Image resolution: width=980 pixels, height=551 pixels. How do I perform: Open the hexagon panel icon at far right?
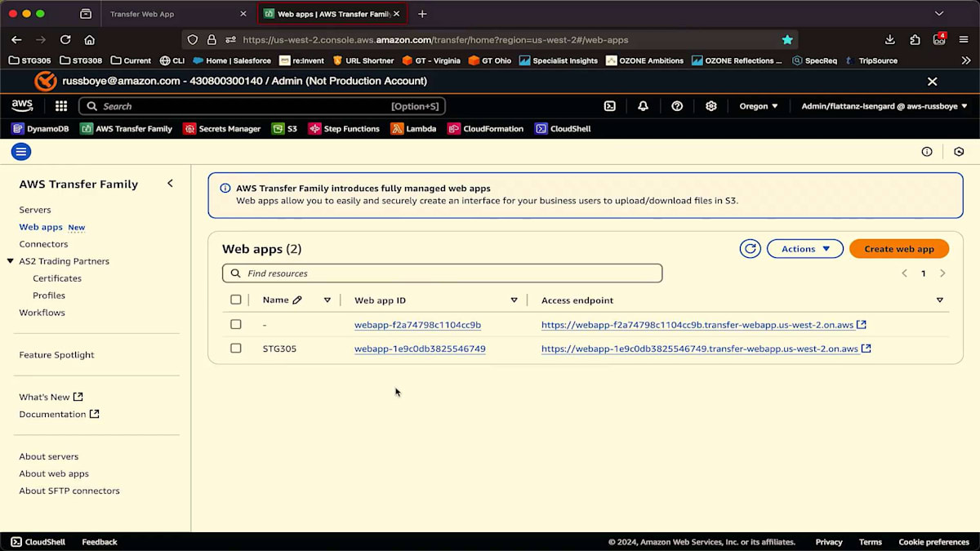coord(959,152)
